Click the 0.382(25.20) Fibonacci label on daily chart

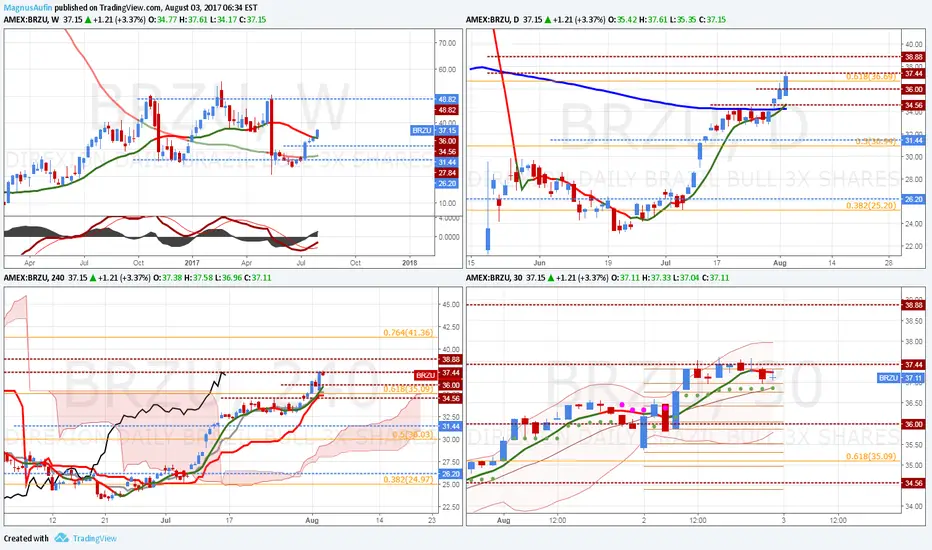(x=871, y=206)
